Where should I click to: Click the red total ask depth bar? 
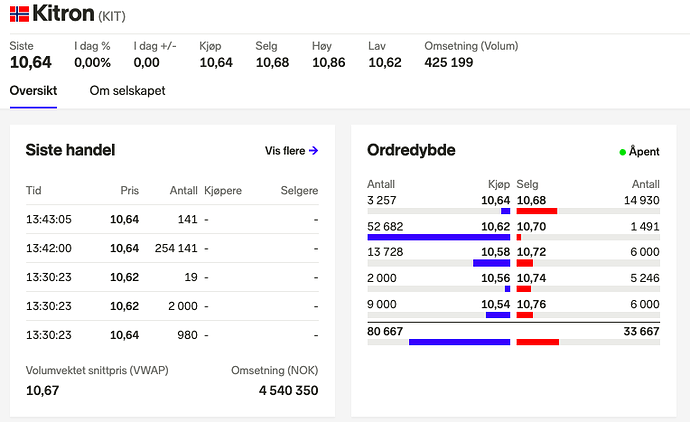coord(538,342)
